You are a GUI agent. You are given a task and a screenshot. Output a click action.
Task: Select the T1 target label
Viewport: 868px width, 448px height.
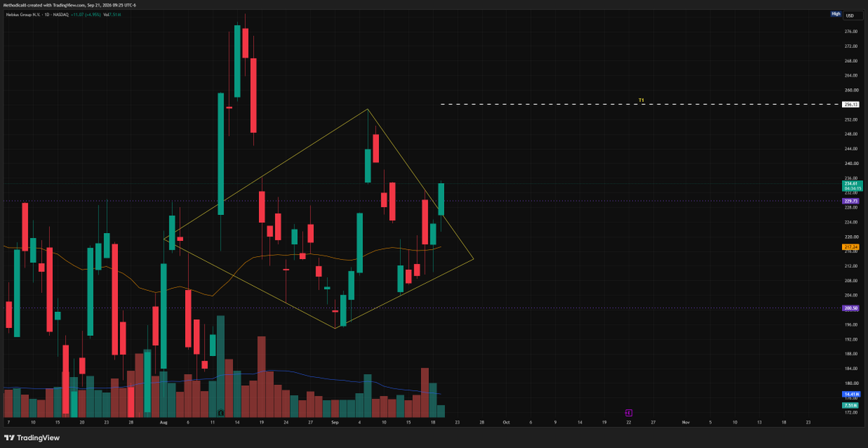pyautogui.click(x=641, y=100)
